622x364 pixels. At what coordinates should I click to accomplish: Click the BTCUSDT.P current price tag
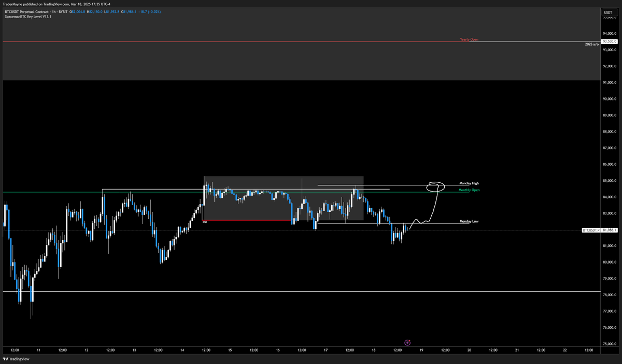tap(600, 230)
